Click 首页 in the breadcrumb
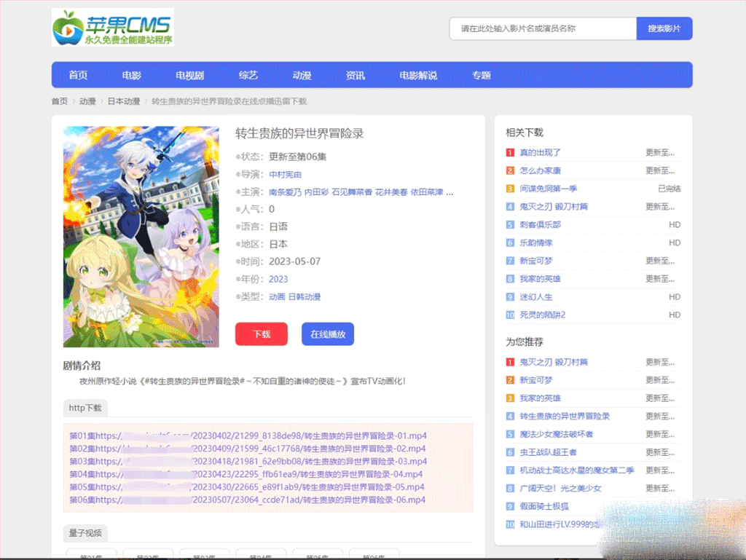 60,101
